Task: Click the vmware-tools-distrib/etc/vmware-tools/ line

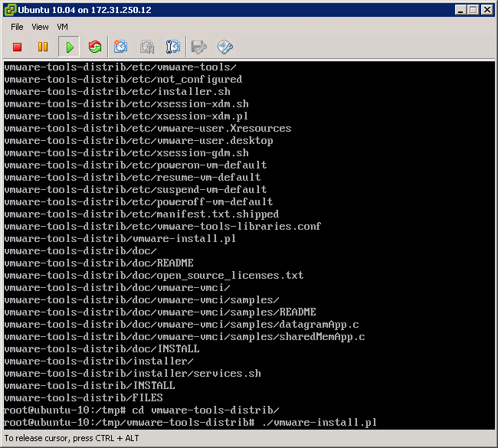Action: coord(120,67)
